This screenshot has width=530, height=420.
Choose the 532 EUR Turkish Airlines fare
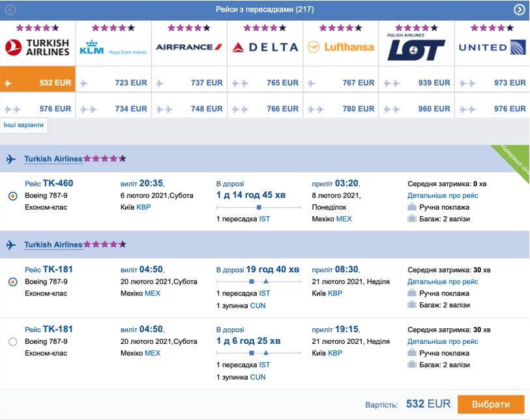pyautogui.click(x=38, y=83)
